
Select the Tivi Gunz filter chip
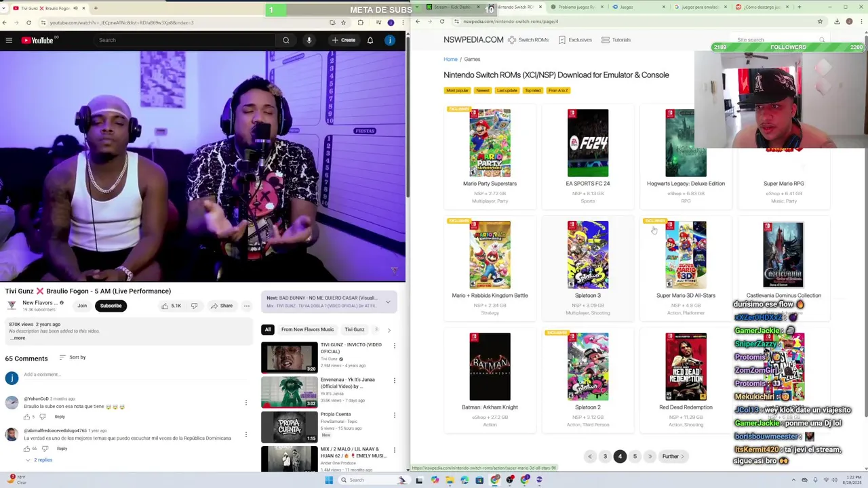pyautogui.click(x=355, y=329)
